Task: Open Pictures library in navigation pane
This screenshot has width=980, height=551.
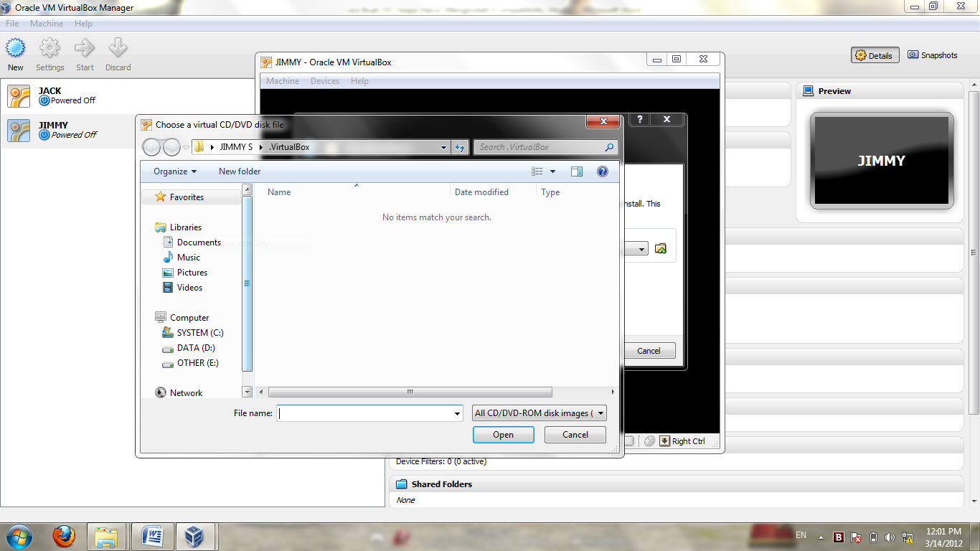Action: (192, 273)
